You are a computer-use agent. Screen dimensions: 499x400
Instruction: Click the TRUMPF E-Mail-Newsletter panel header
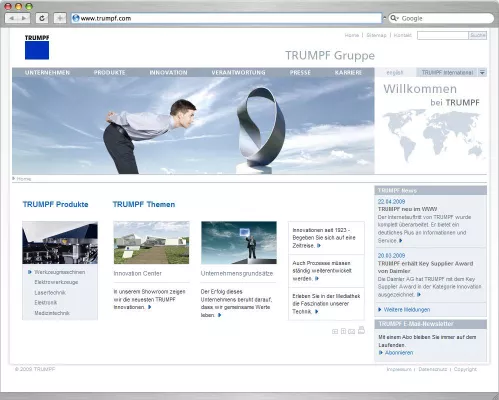(x=431, y=324)
